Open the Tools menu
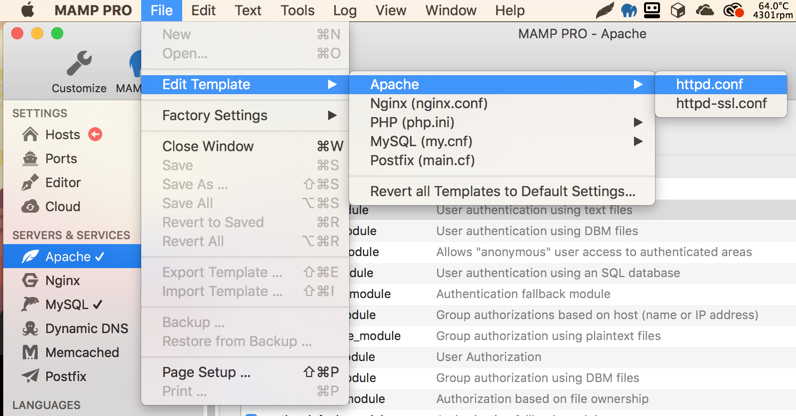Viewport: 796px width, 416px height. point(297,10)
